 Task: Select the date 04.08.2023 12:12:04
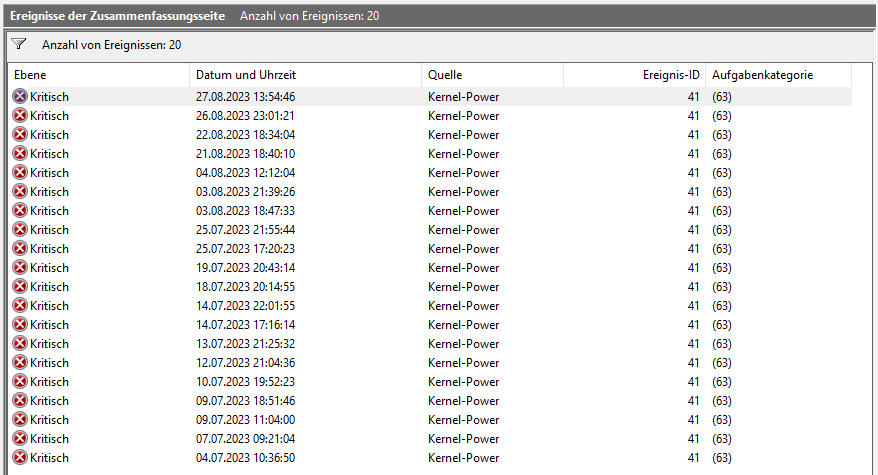pyautogui.click(x=245, y=173)
